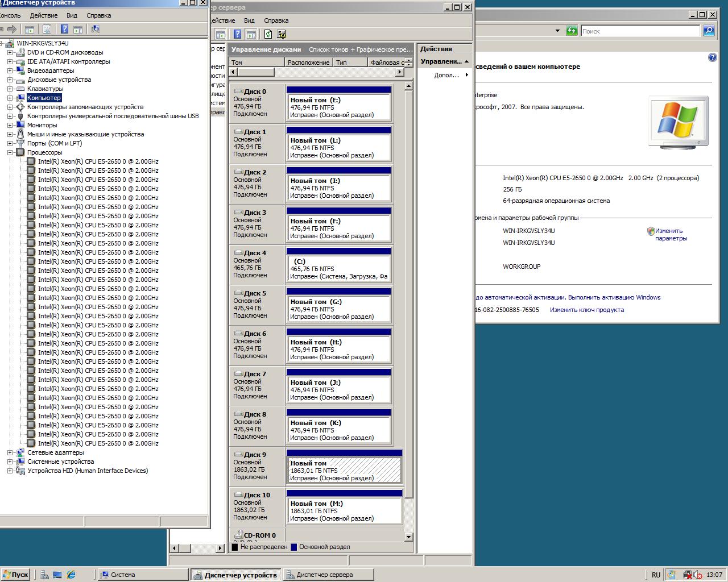The width and height of the screenshot is (728, 582).
Task: Click the Диск 9 disk icon
Action: [x=238, y=454]
